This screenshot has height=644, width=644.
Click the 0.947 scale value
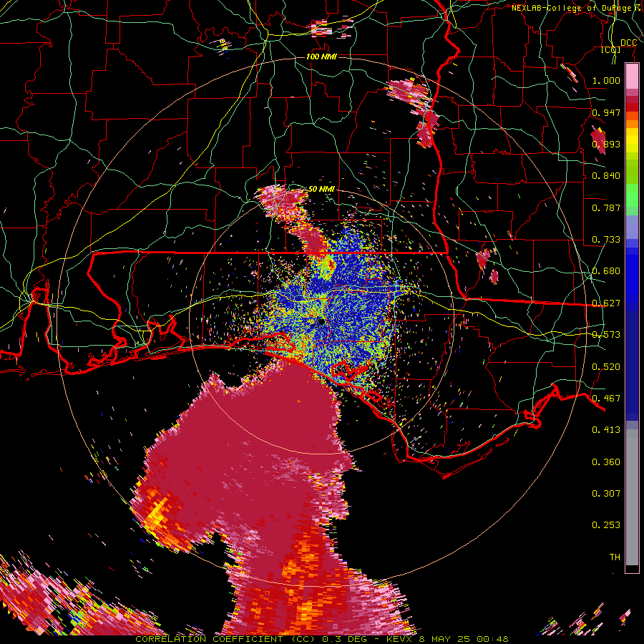tap(606, 112)
